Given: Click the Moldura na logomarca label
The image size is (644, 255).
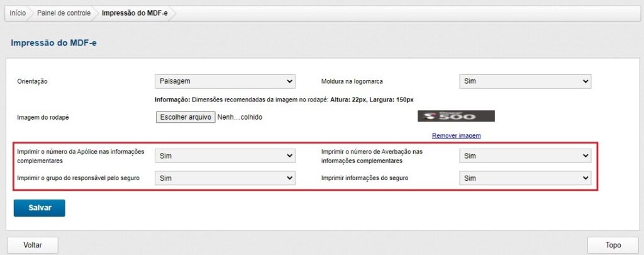Looking at the screenshot, I should pos(352,82).
